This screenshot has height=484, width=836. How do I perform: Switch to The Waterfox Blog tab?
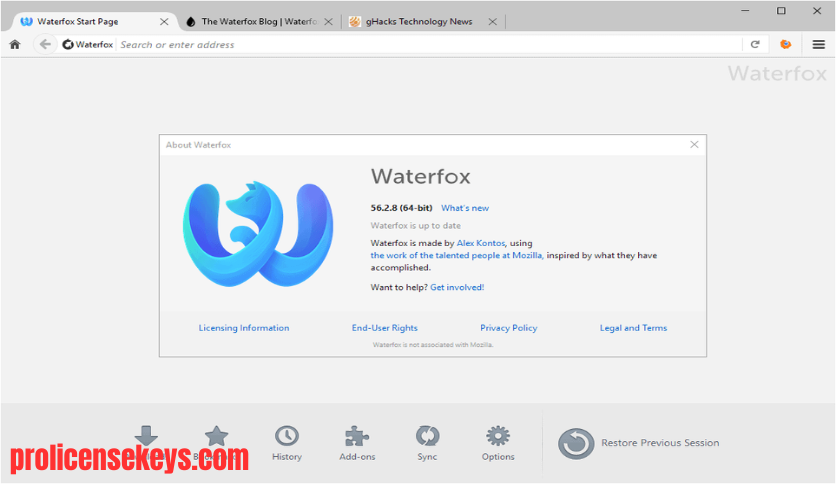coord(259,22)
